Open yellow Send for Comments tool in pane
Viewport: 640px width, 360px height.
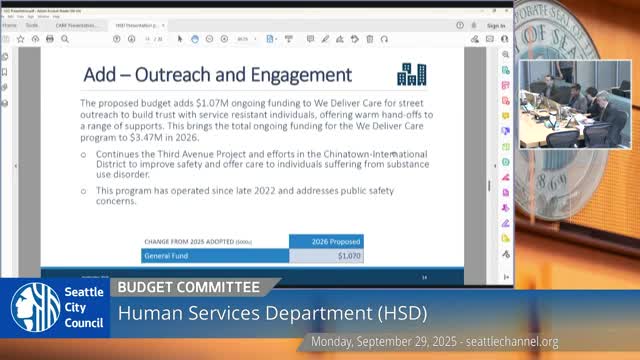(x=506, y=238)
